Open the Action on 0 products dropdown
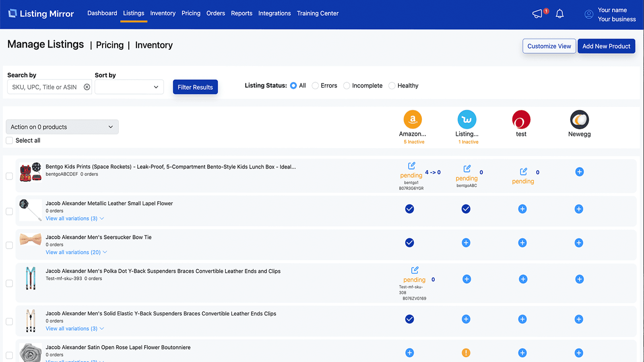The image size is (644, 362). point(62,127)
